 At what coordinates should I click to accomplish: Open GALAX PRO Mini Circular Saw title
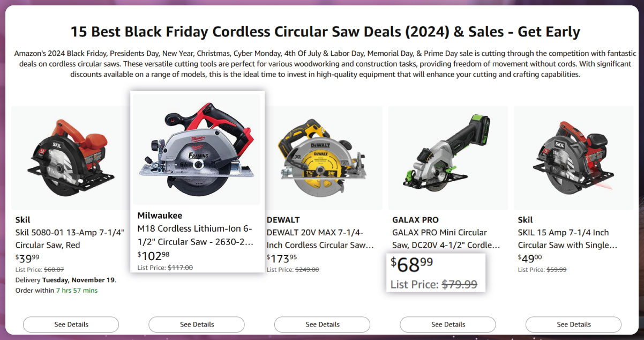446,239
